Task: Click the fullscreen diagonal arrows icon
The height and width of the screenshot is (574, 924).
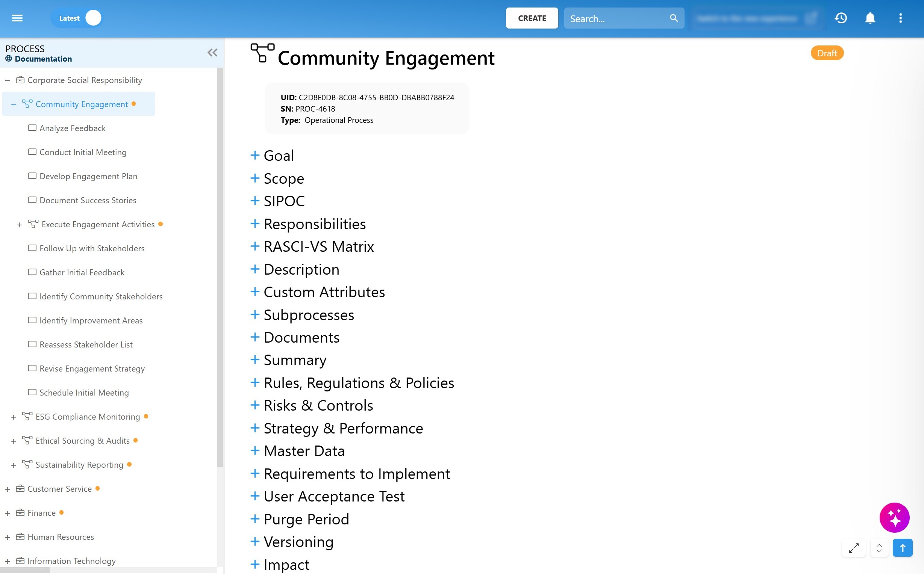Action: tap(854, 548)
